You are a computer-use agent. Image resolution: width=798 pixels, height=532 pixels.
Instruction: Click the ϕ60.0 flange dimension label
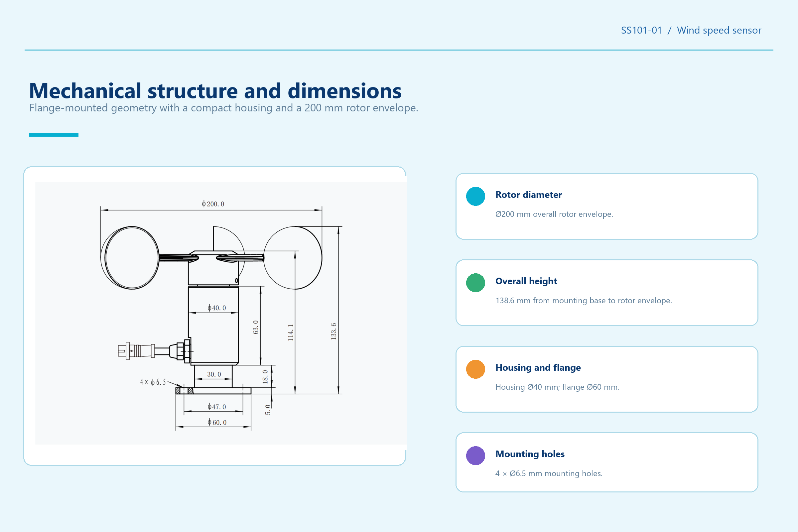tap(217, 422)
